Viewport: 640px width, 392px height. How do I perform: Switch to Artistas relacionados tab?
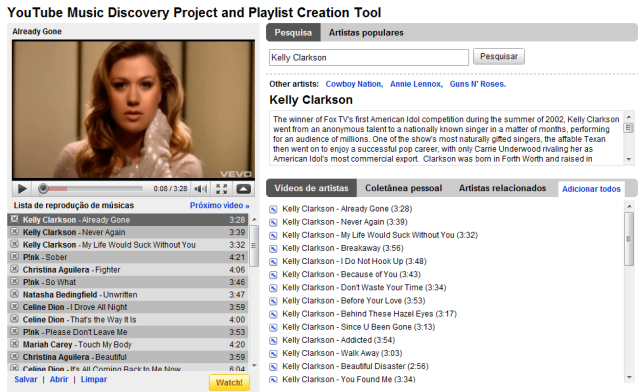tap(502, 188)
